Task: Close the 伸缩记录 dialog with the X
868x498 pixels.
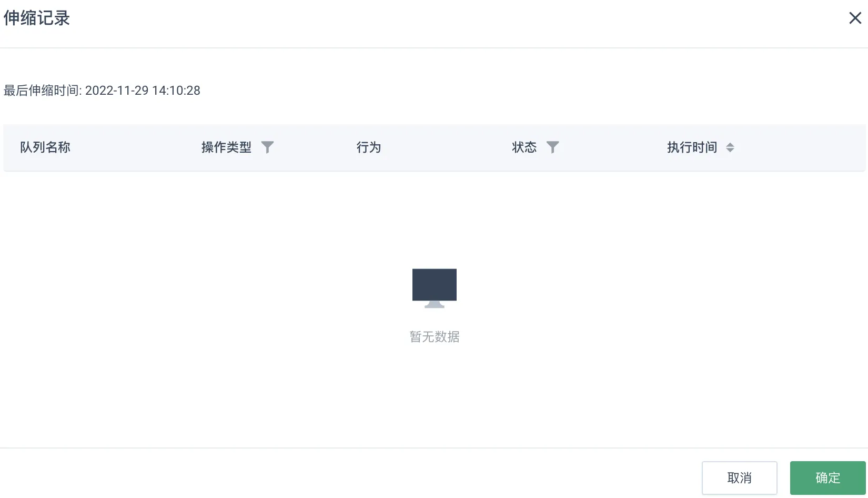Action: pyautogui.click(x=855, y=18)
